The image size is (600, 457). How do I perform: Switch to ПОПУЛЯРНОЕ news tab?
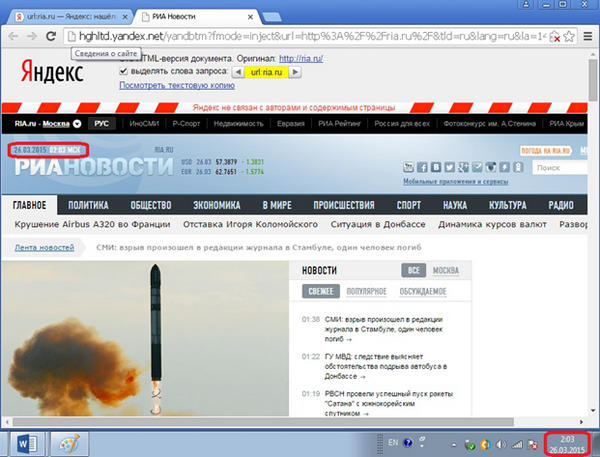[x=366, y=292]
